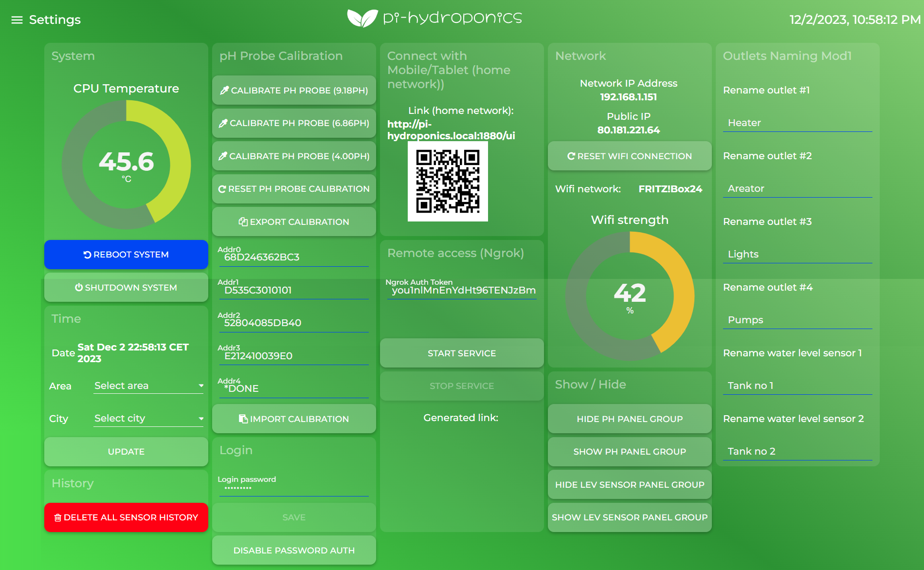924x570 pixels.
Task: Expand the Select area dropdown
Action: point(148,386)
